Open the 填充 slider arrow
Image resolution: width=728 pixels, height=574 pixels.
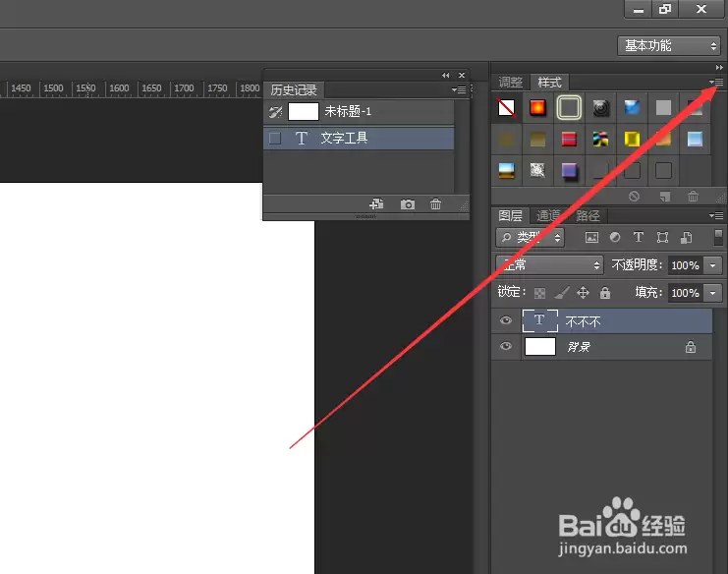(712, 293)
